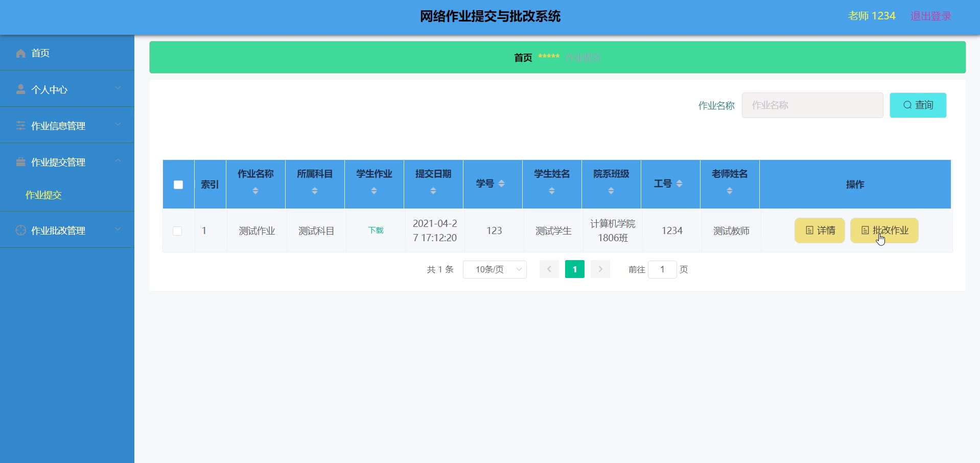Sort by 学生作业 using its sort arrows
The width and height of the screenshot is (980, 463).
[x=374, y=191]
